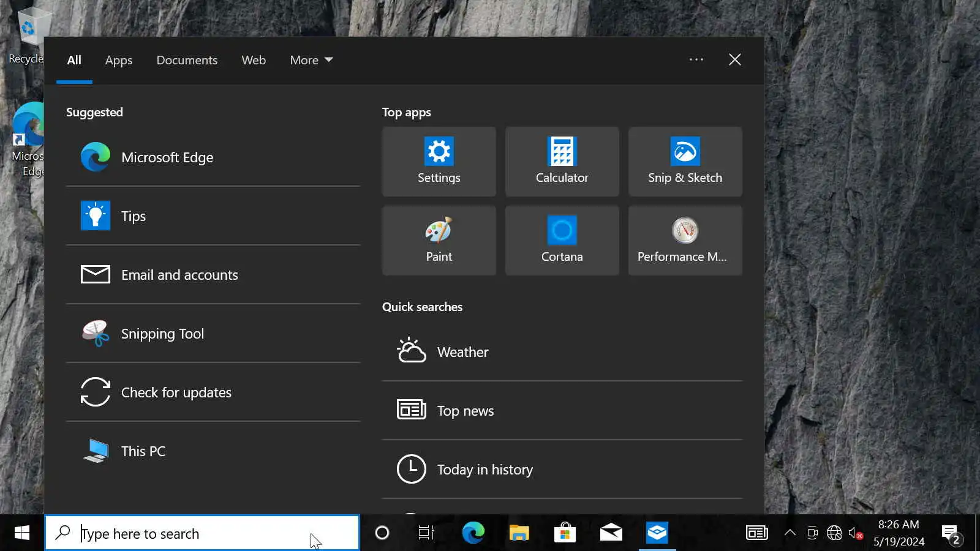Click the active blue box app on taskbar
Image resolution: width=980 pixels, height=551 pixels.
click(x=657, y=533)
